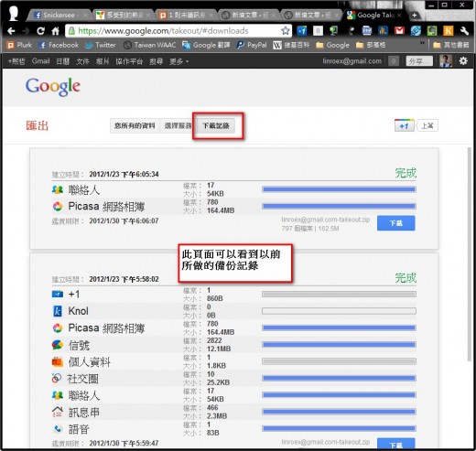The image size is (476, 451).
Task: Click the browser reload icon
Action: coord(40,31)
